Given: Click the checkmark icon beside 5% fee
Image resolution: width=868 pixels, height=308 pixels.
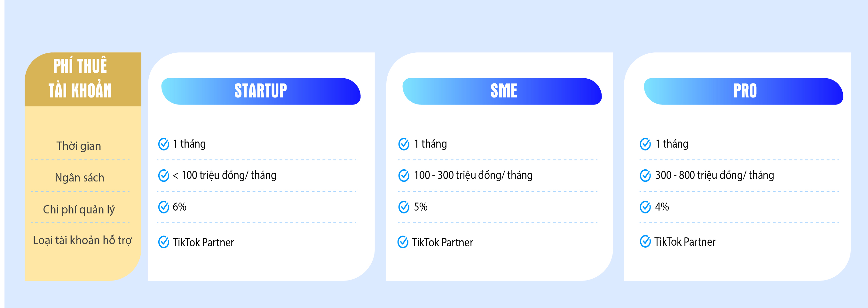Looking at the screenshot, I should pyautogui.click(x=404, y=207).
